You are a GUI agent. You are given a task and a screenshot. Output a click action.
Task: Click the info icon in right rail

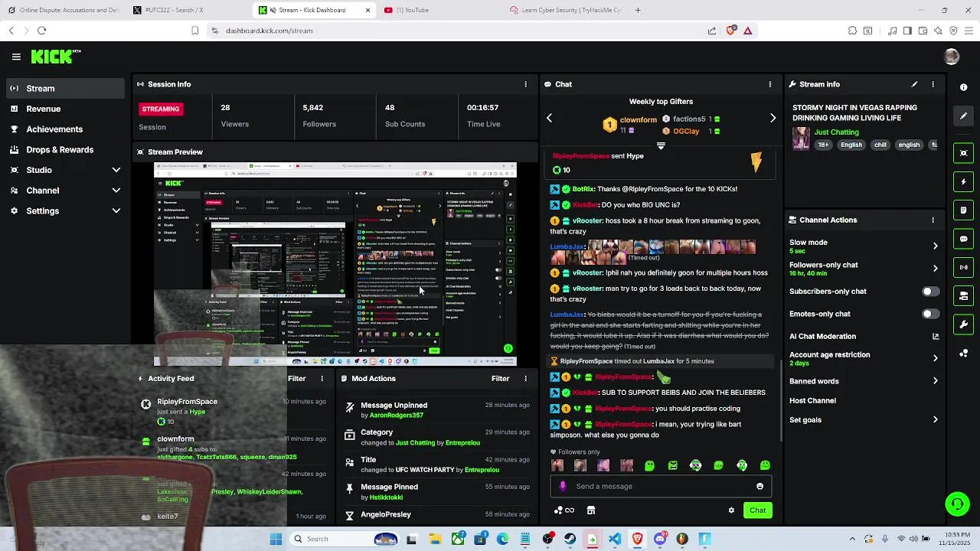[964, 87]
